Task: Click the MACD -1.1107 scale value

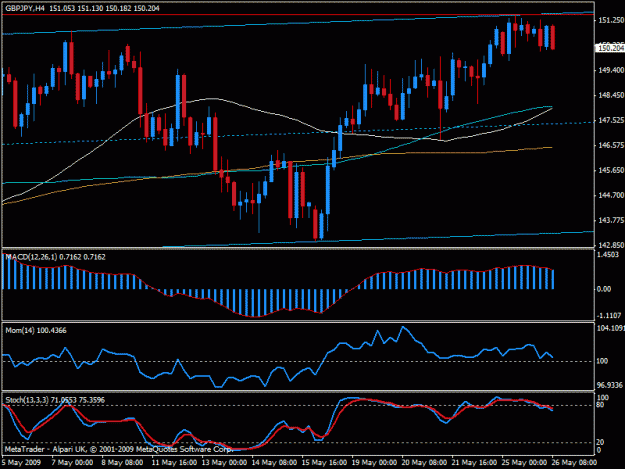Action: coord(609,315)
